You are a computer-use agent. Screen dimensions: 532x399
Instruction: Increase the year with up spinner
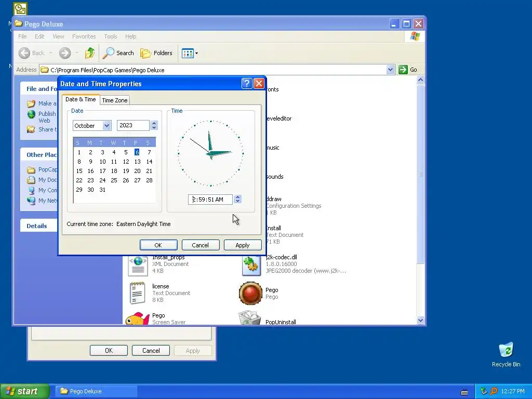154,123
